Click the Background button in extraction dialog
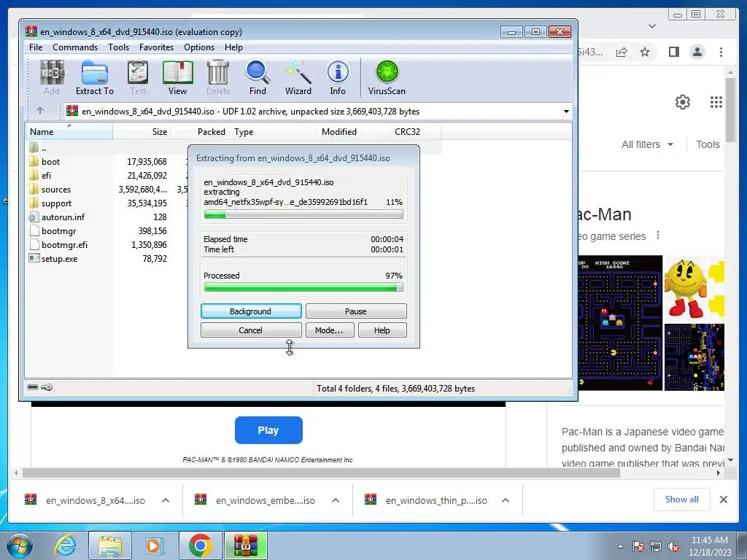Screen dimensions: 747x560 (x=251, y=311)
